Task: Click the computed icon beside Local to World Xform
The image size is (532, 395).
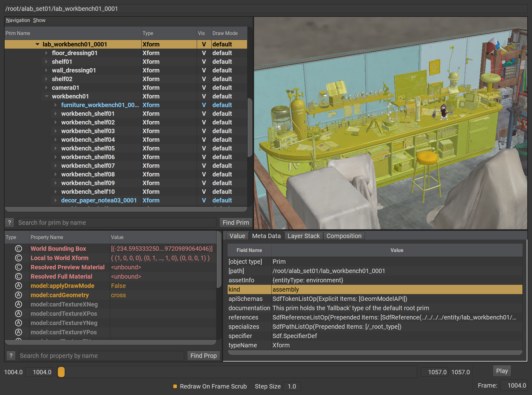Action: point(19,258)
